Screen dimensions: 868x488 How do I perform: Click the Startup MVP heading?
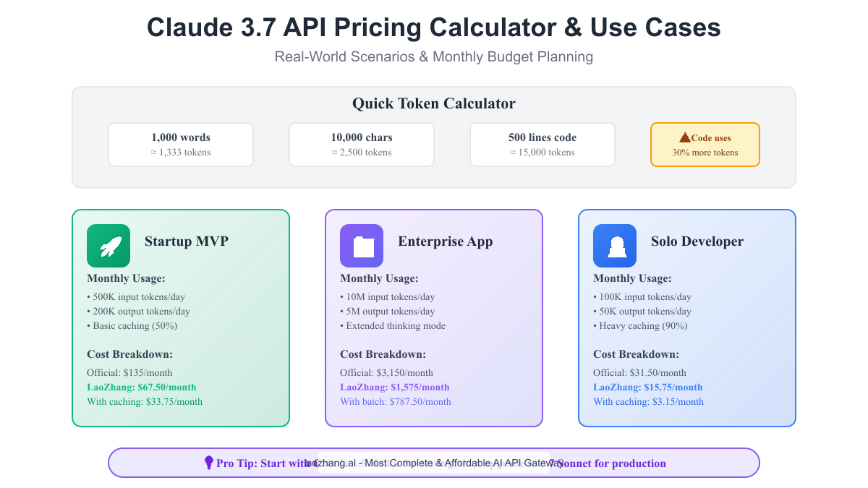pyautogui.click(x=186, y=241)
